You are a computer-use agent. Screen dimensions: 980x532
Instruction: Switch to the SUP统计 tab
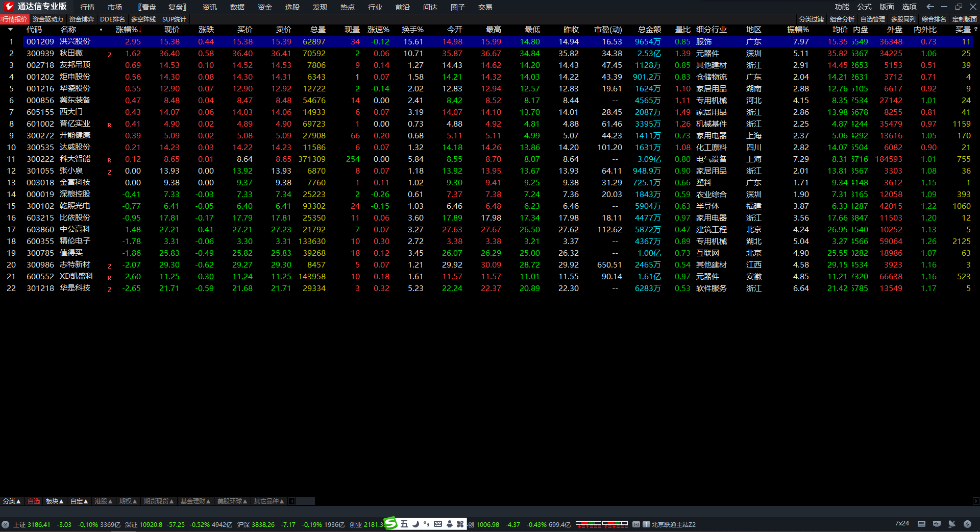coord(174,19)
